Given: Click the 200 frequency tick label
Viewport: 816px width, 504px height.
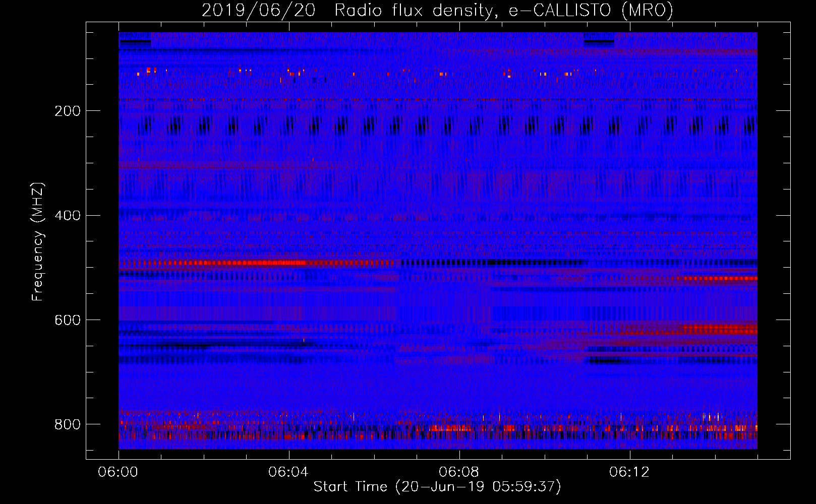Looking at the screenshot, I should click(x=68, y=111).
